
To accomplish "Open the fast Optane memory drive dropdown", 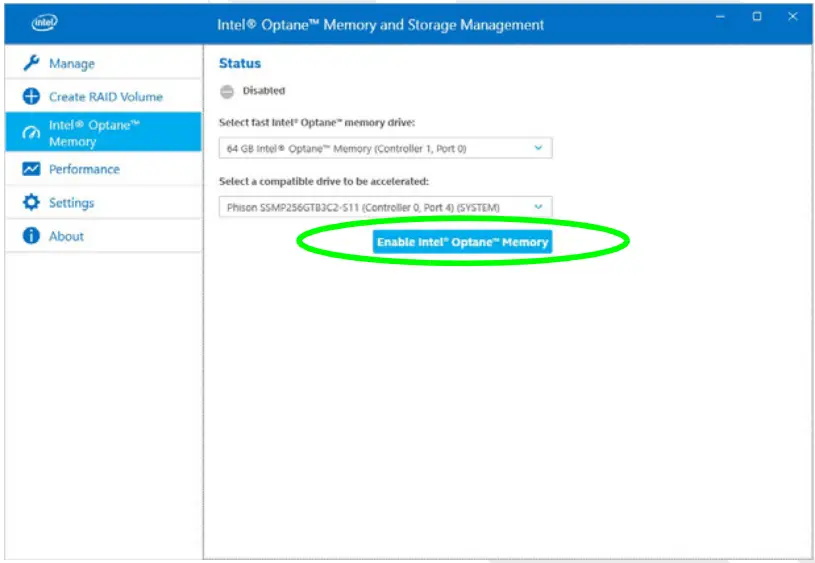I will tap(384, 149).
